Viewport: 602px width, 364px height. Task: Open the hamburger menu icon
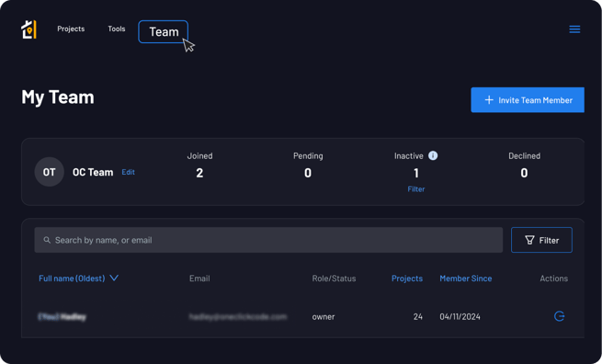pos(574,29)
